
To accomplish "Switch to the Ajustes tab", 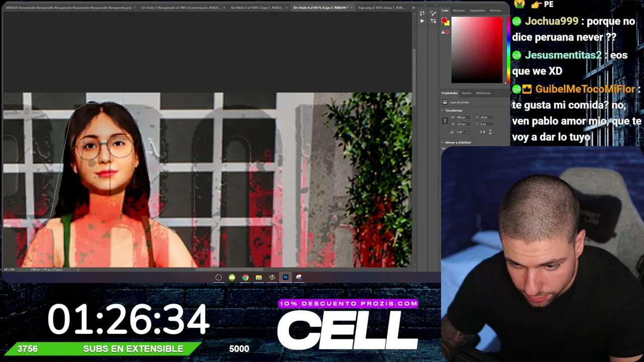I will [467, 93].
